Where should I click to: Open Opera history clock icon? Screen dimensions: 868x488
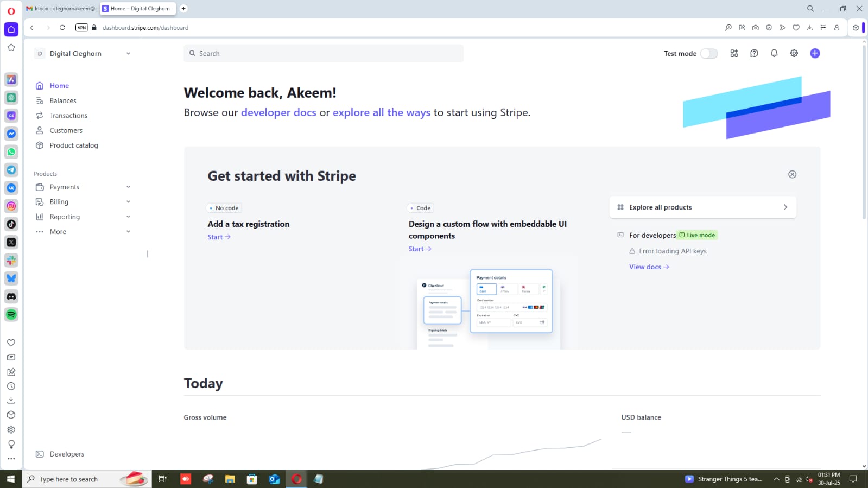click(x=11, y=386)
